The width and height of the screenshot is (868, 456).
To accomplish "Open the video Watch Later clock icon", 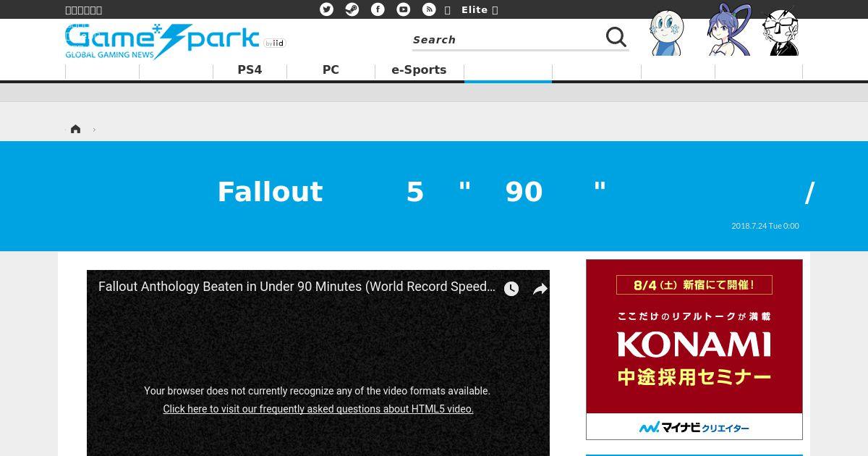I will [x=511, y=289].
